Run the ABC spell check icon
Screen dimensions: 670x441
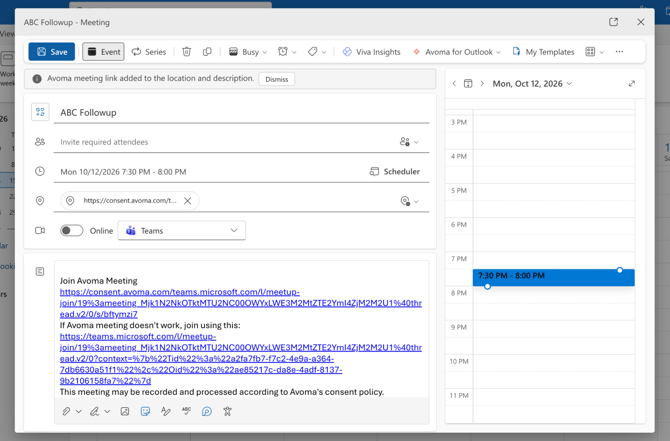tap(186, 411)
